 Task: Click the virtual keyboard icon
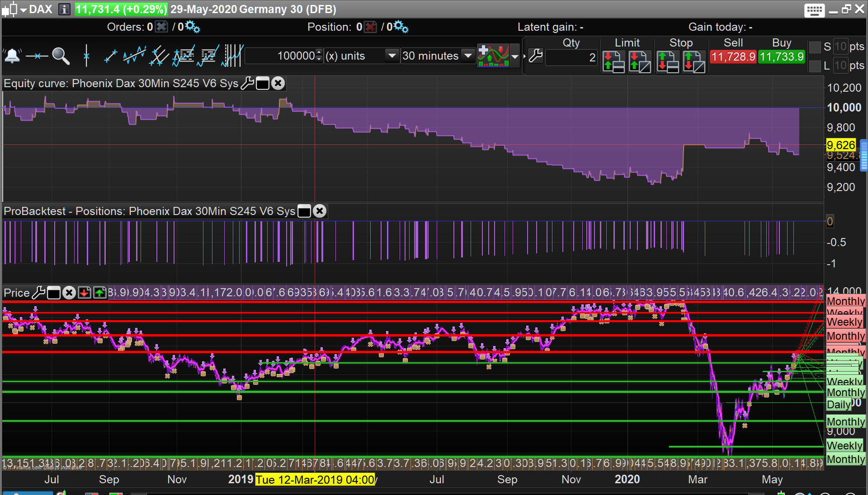[x=814, y=9]
